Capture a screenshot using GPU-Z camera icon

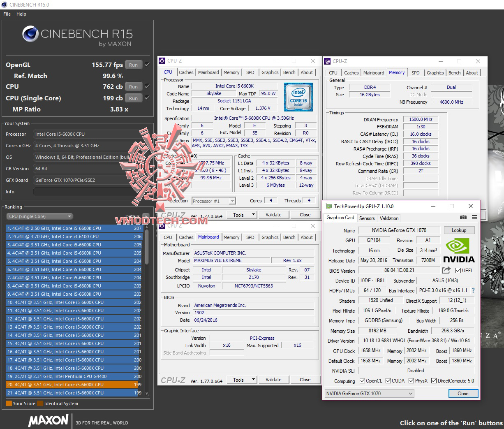tap(463, 218)
